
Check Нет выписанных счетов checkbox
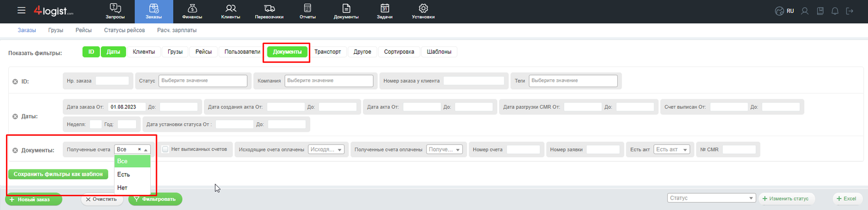coord(165,149)
